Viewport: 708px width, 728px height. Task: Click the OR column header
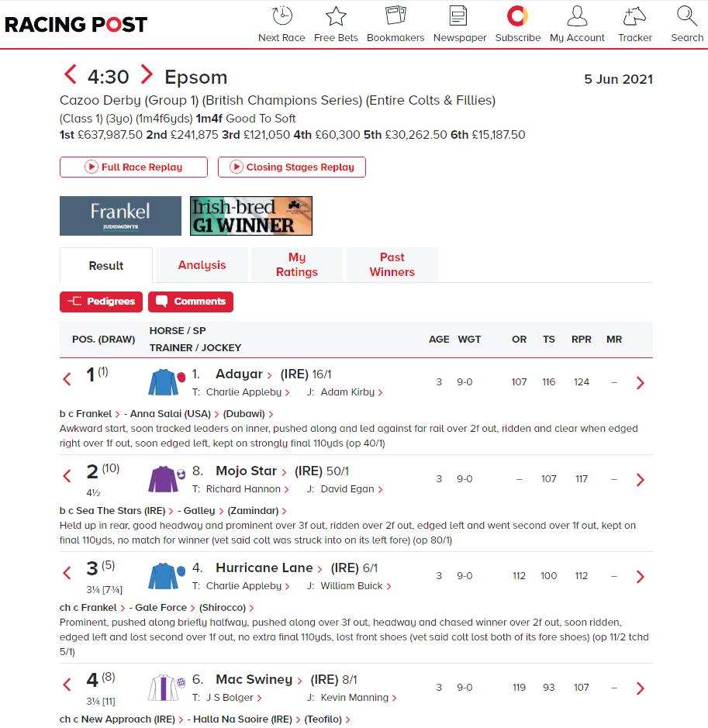tap(519, 340)
